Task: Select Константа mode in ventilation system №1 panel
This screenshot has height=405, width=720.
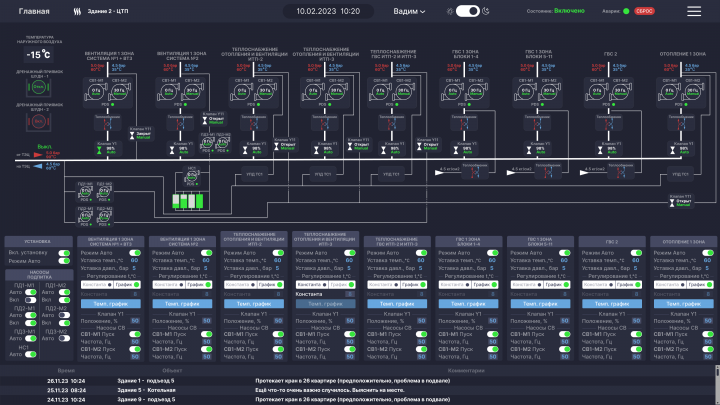Action: [x=97, y=285]
